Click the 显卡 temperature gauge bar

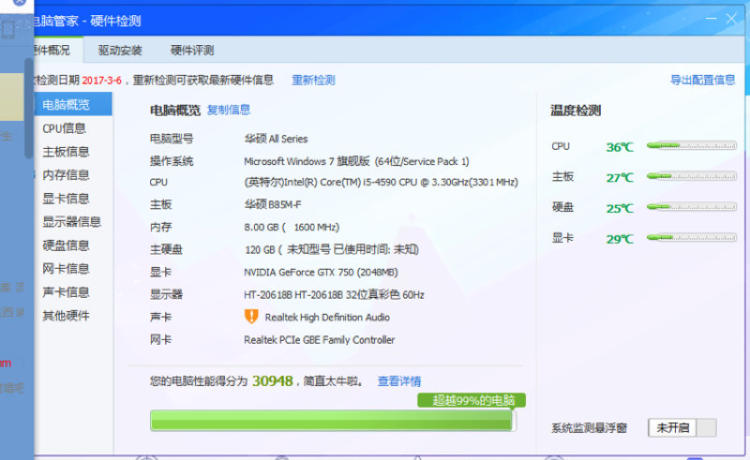coord(692,237)
